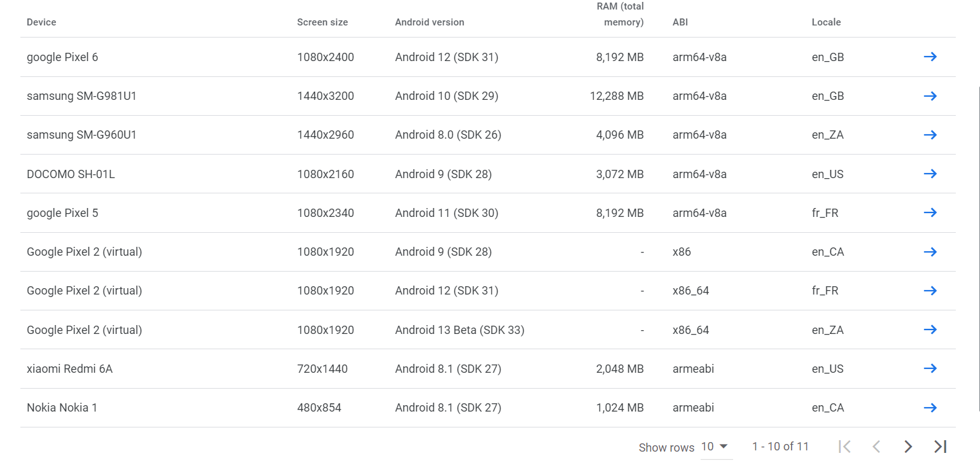Open the google Pixel 5 result arrow
980x465 pixels.
(930, 212)
